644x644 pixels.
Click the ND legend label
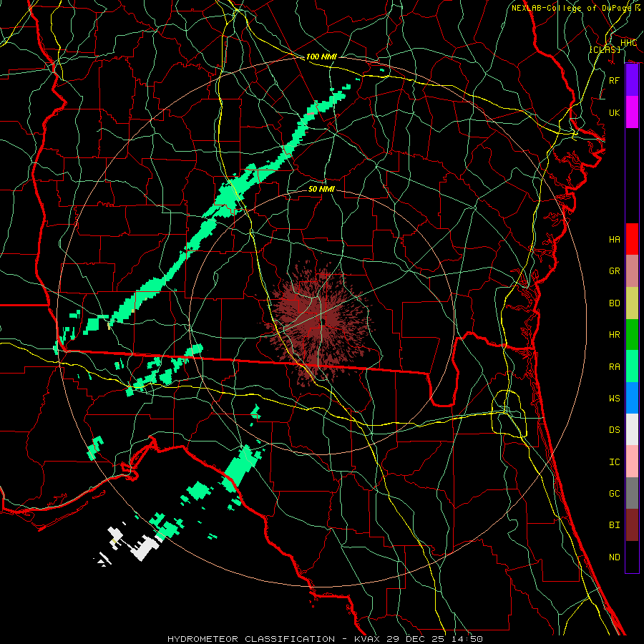coord(615,557)
